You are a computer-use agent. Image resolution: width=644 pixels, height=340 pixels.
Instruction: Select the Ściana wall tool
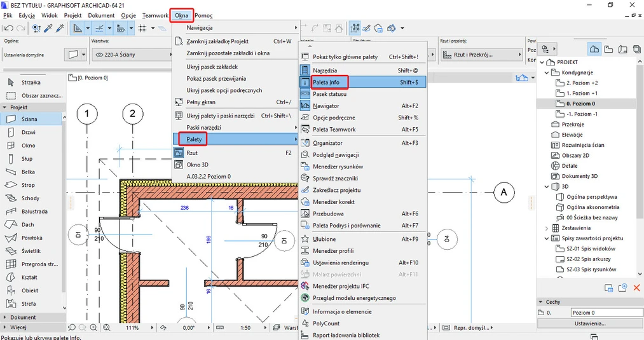(31, 119)
